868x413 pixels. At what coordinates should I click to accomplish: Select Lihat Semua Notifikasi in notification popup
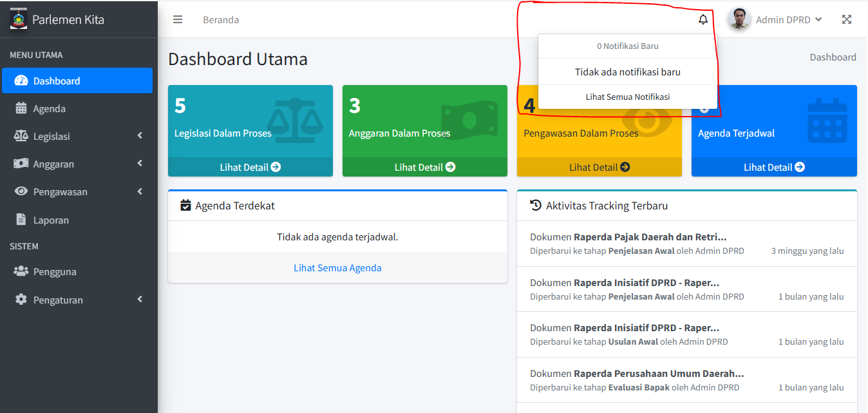[x=627, y=97]
